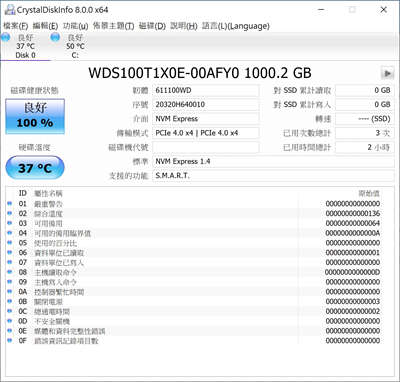
Task: Click raw value 0000000000003 in row 0B
Action: [353, 301]
